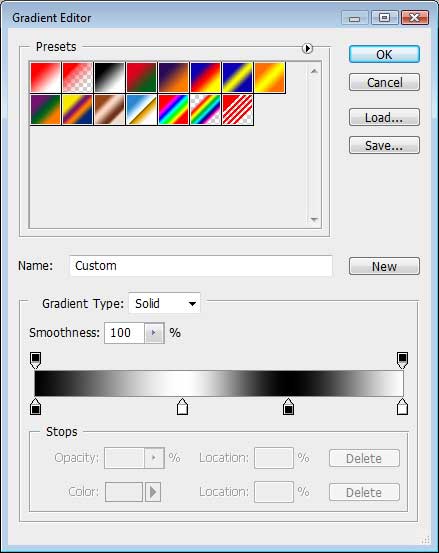Select the red to green gradient preset
439x553 pixels.
coord(141,78)
